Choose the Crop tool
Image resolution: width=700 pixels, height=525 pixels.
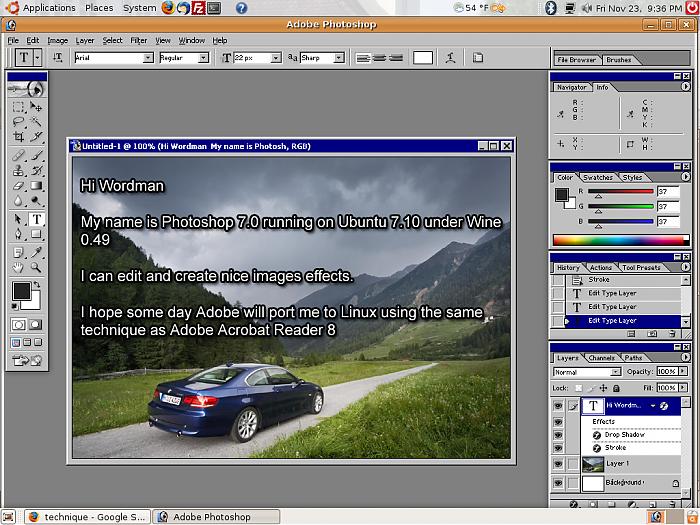point(19,136)
